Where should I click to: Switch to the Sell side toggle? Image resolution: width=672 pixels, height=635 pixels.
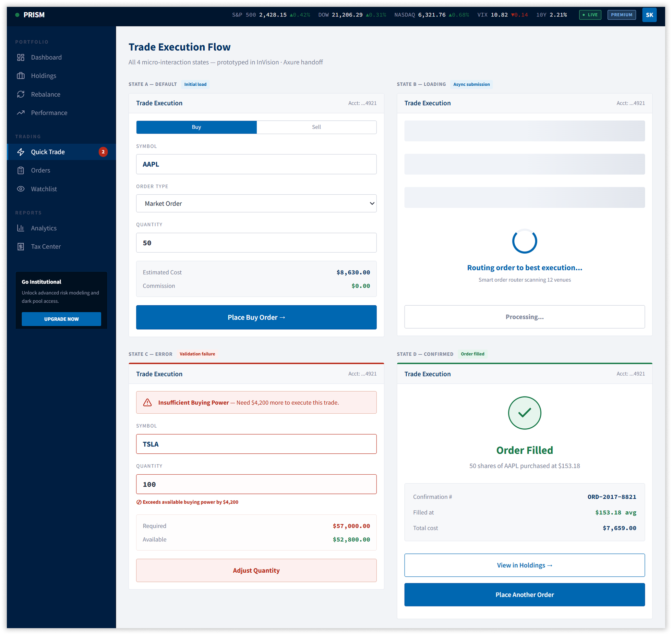click(x=316, y=127)
